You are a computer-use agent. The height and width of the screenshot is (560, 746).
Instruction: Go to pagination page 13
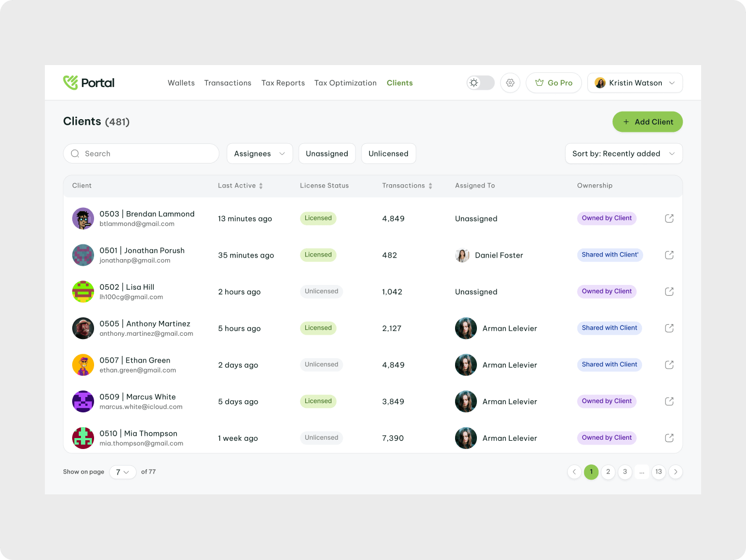tap(658, 472)
